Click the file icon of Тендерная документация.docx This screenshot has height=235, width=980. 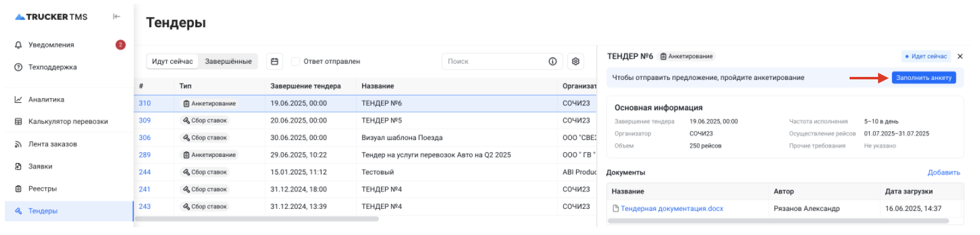pos(616,209)
